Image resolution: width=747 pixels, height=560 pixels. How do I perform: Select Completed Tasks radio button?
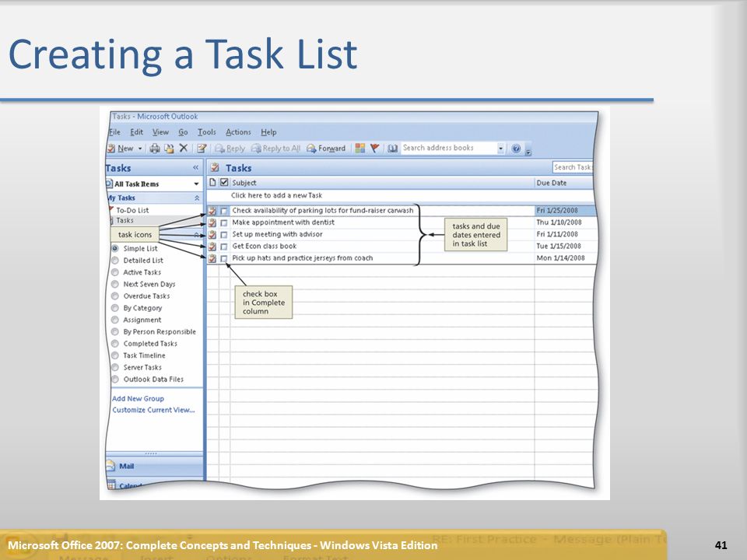(x=115, y=344)
